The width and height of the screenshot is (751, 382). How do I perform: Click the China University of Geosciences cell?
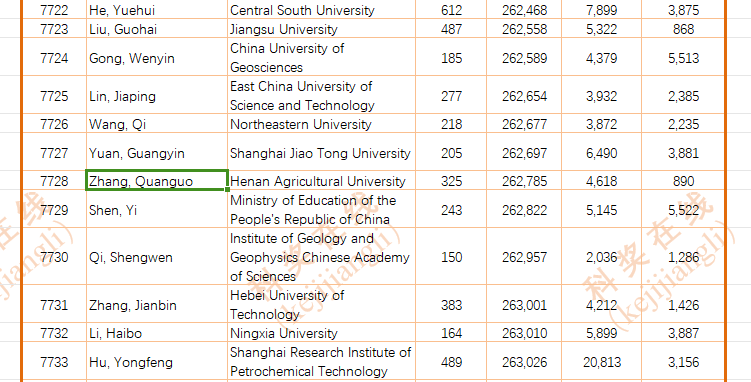pyautogui.click(x=321, y=57)
